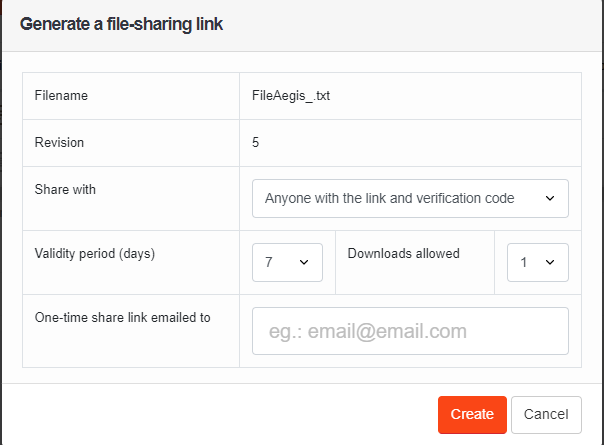
Task: Cancel the file-sharing link dialog
Action: 546,415
